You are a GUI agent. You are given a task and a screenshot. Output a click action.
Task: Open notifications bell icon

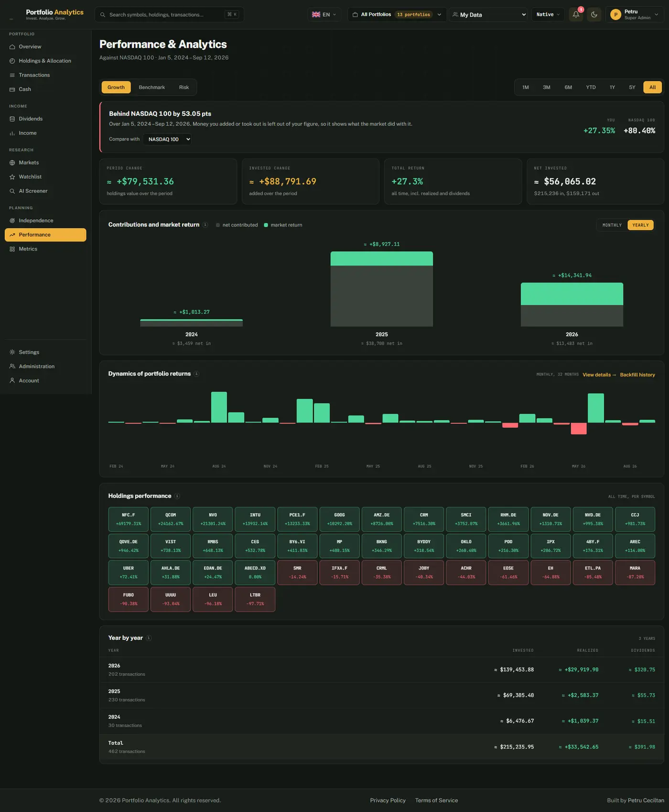pyautogui.click(x=576, y=14)
